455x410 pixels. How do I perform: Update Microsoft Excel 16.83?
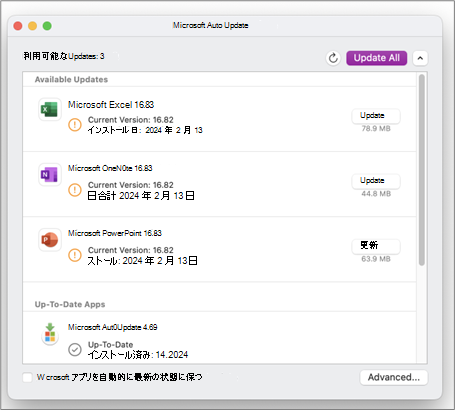[376, 116]
